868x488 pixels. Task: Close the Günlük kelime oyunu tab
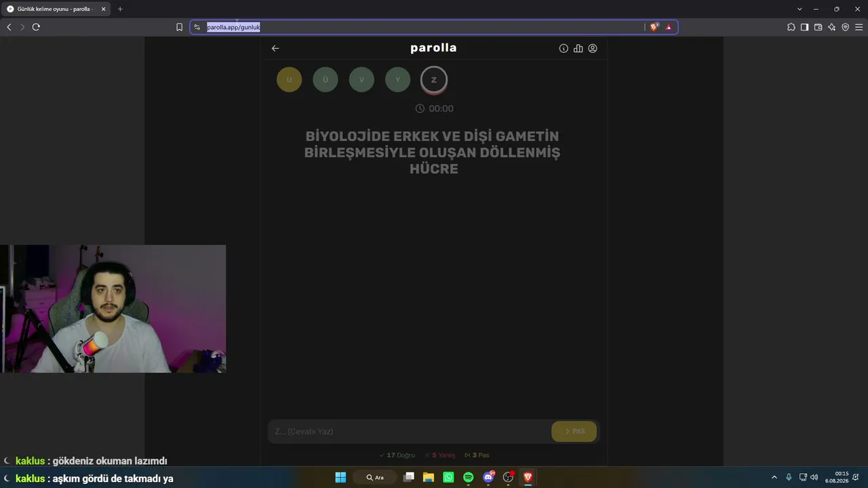(x=104, y=9)
